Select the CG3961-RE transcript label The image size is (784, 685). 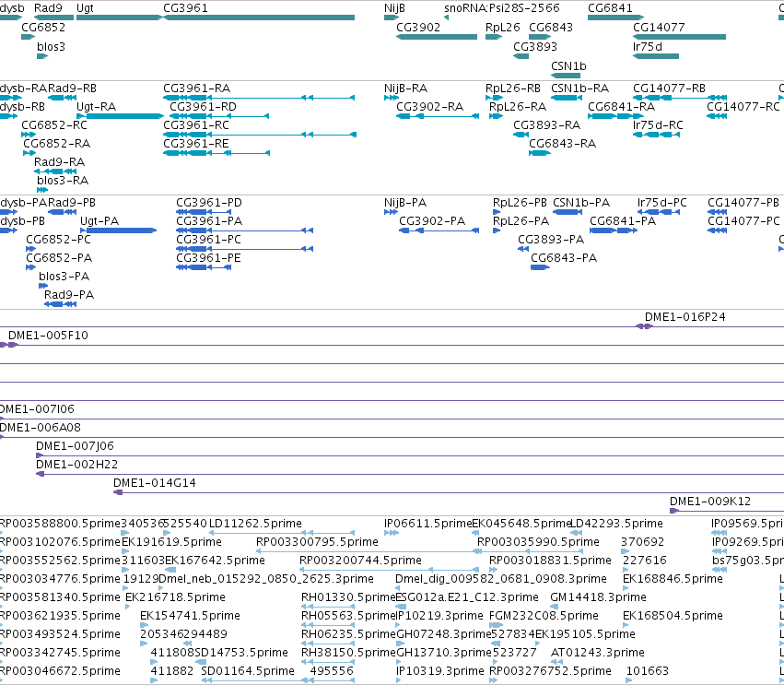click(x=196, y=144)
